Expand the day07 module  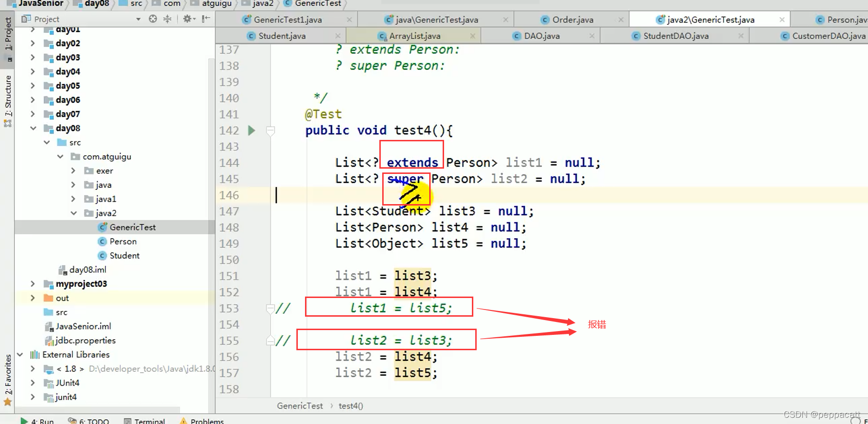click(33, 114)
